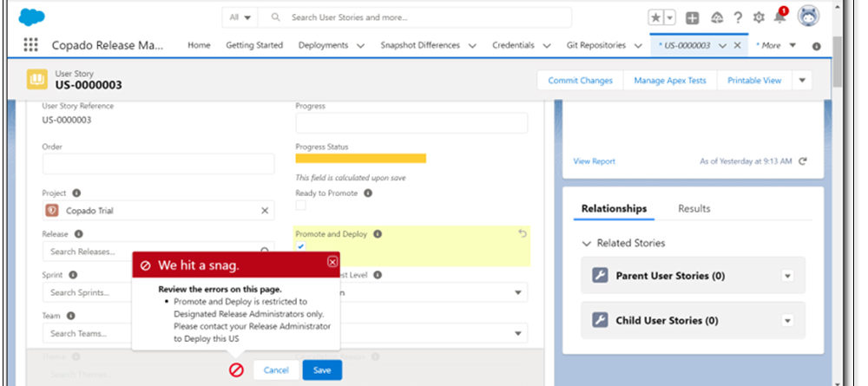Screen dimensions: 868x386
Task: Check the Ready to Promote checkbox
Action: (300, 206)
